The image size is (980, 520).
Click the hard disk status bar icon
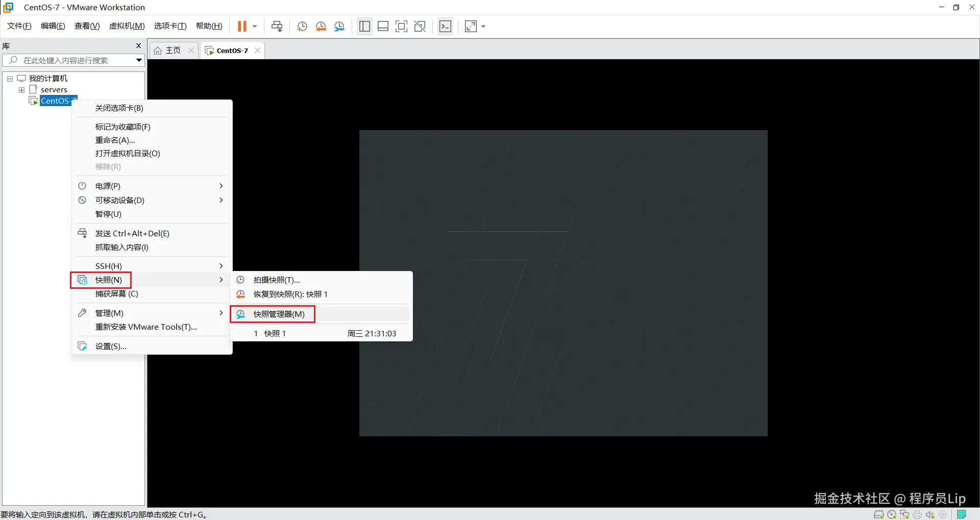pos(878,514)
